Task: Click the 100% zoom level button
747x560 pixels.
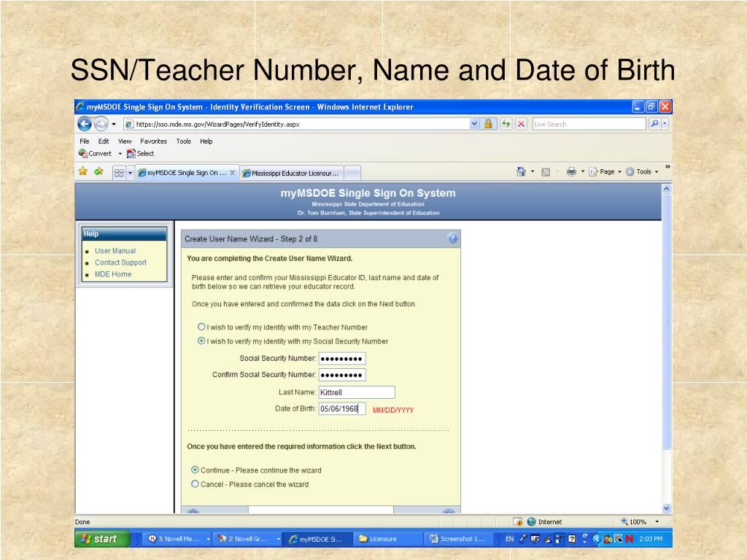Action: click(x=634, y=522)
